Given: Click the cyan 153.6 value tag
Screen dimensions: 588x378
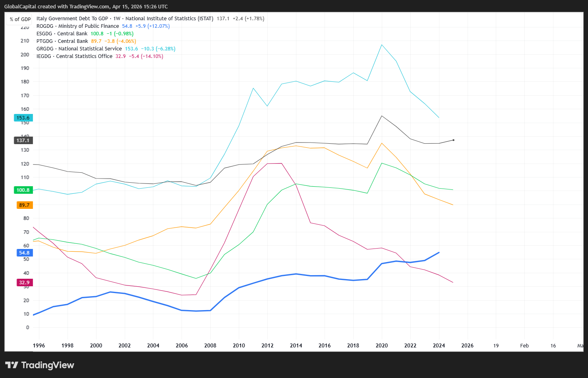Looking at the screenshot, I should coord(23,118).
